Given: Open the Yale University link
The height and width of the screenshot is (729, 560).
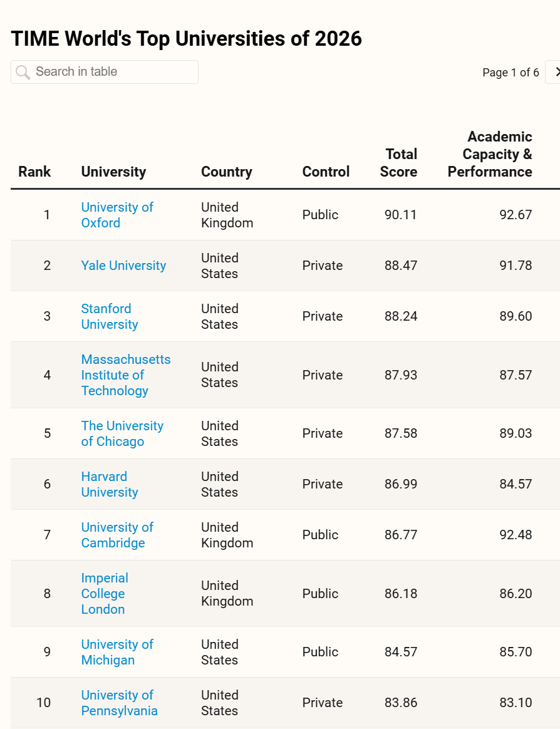Looking at the screenshot, I should click(123, 266).
